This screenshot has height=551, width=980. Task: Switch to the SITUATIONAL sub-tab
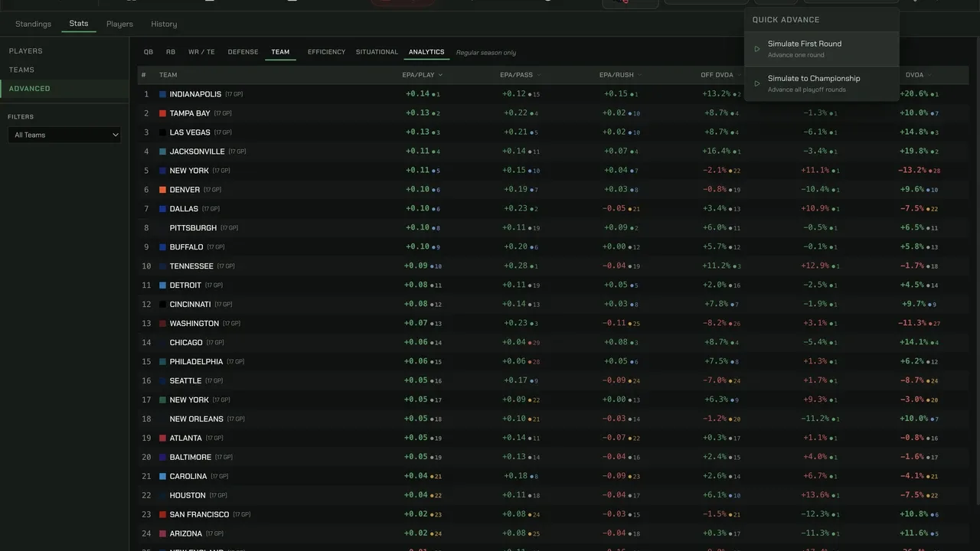click(377, 52)
